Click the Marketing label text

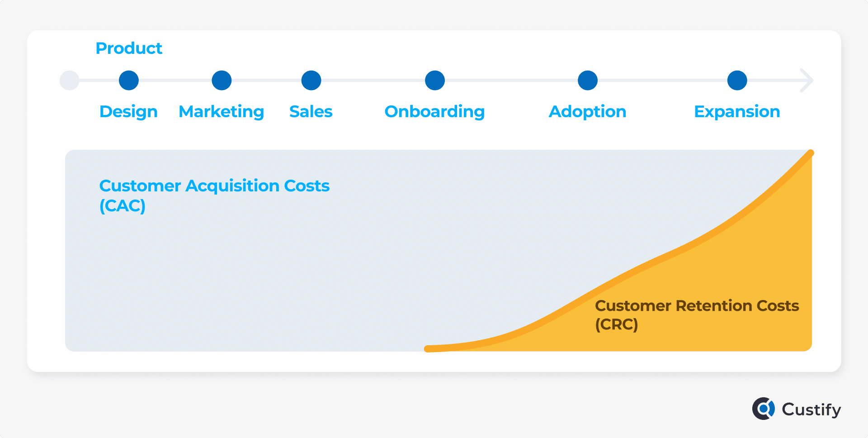point(222,112)
